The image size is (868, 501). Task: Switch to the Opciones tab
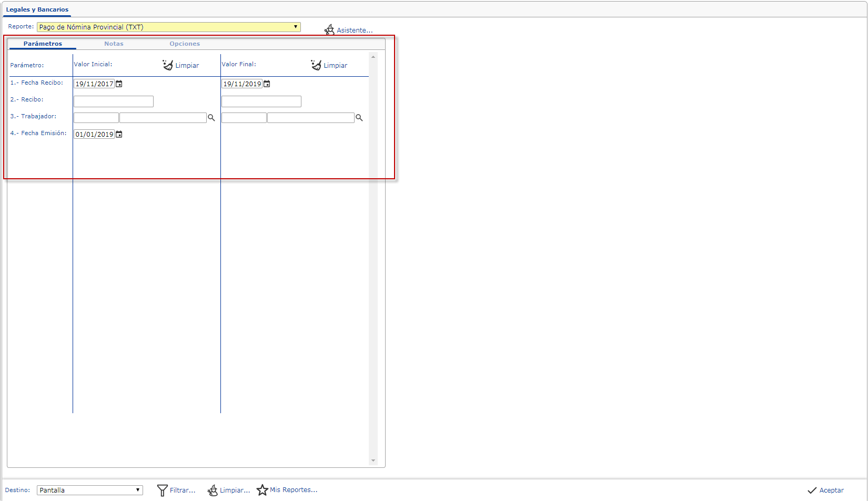[x=185, y=44]
